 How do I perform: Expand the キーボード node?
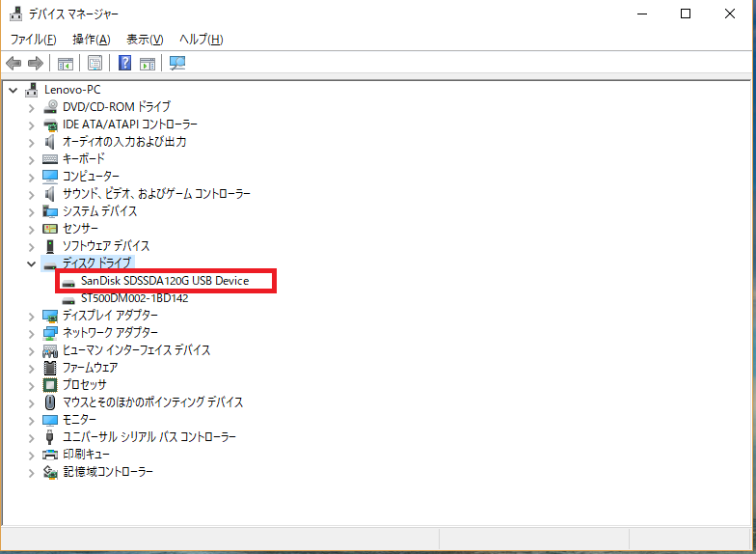click(x=31, y=160)
